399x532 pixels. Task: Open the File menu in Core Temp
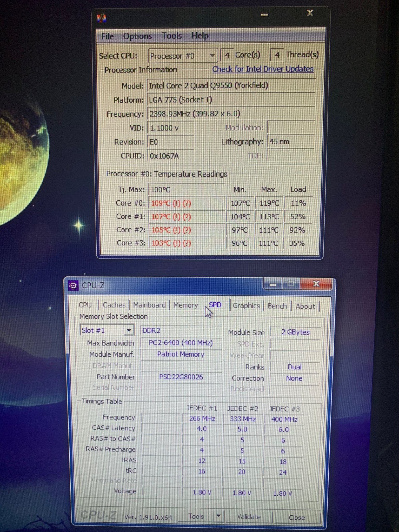click(x=107, y=36)
